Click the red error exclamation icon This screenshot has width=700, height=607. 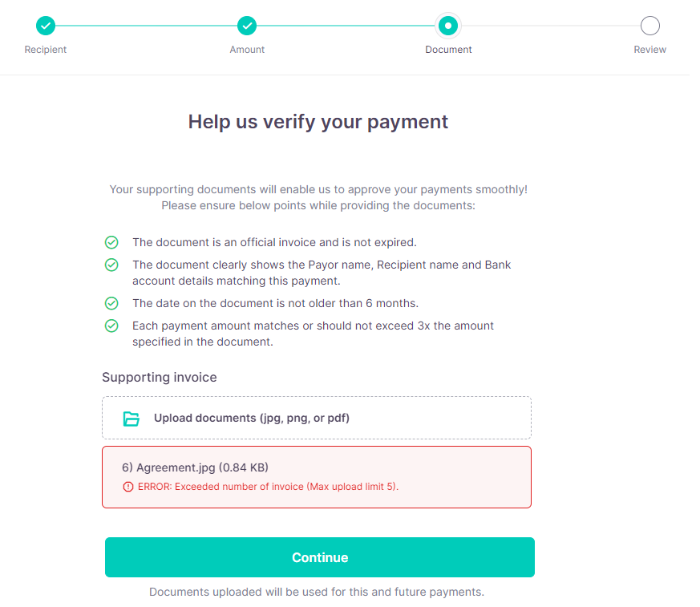point(129,487)
